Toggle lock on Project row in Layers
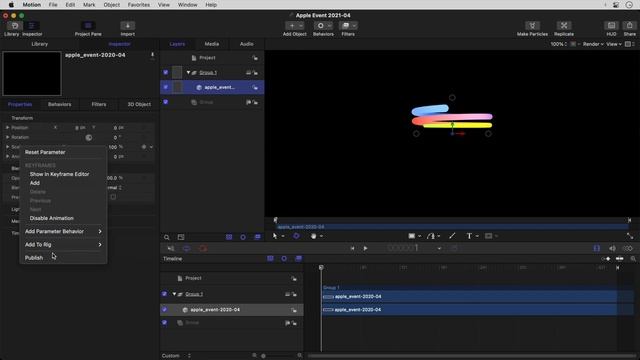The width and height of the screenshot is (640, 360). point(255,58)
